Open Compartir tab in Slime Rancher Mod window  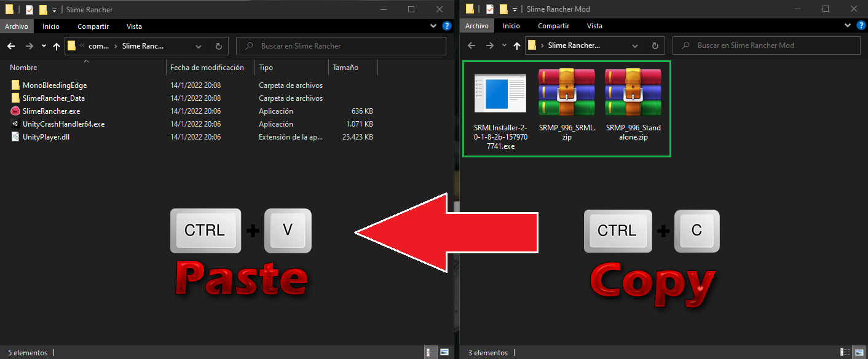pyautogui.click(x=553, y=26)
